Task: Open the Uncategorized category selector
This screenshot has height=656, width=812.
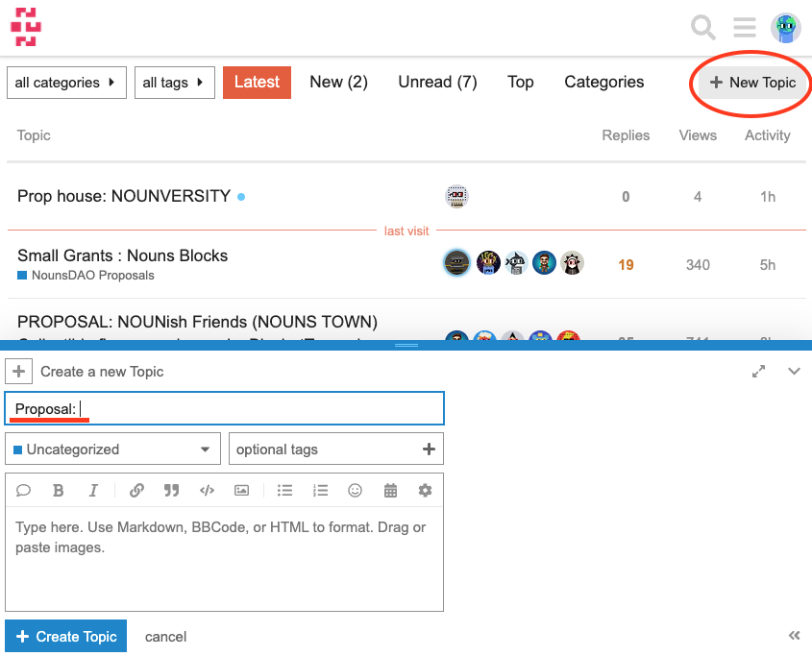Action: [x=112, y=449]
